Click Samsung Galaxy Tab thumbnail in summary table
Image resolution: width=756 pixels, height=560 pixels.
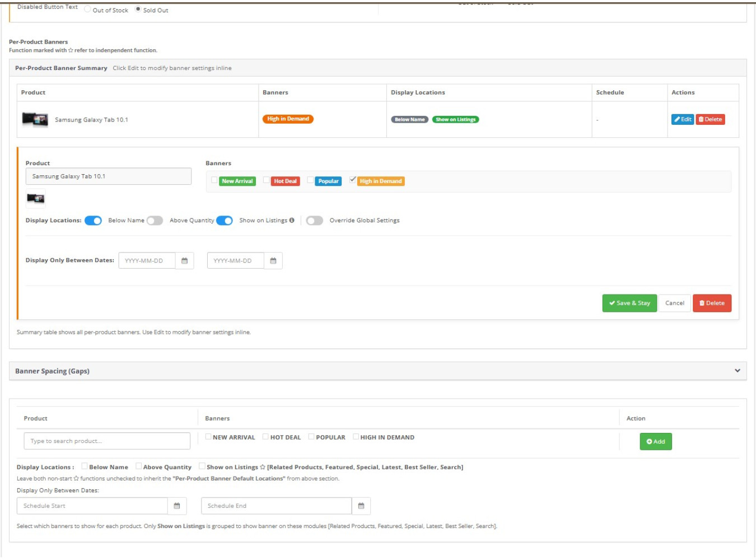[x=35, y=119]
